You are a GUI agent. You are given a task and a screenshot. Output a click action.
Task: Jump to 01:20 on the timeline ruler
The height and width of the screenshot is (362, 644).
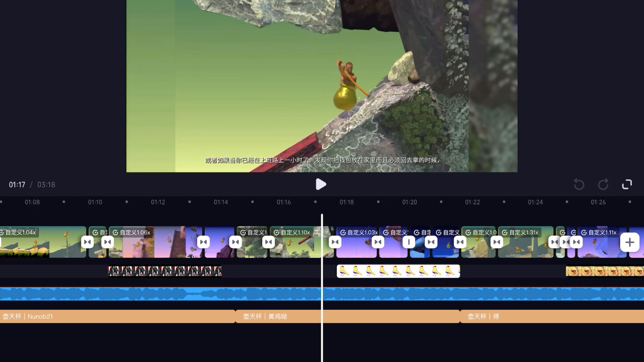tap(410, 202)
